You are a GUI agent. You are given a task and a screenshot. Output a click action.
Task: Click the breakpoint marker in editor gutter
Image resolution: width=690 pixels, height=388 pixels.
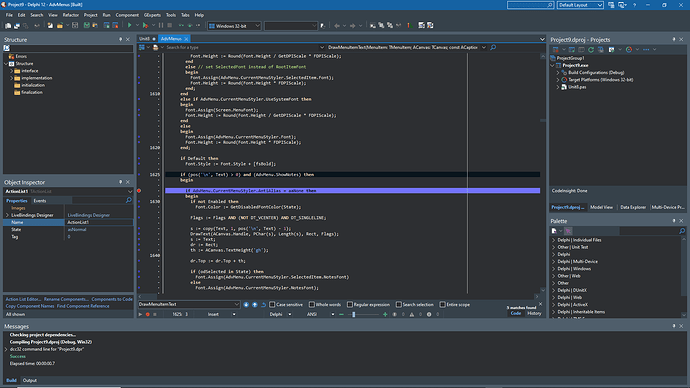[x=139, y=191]
